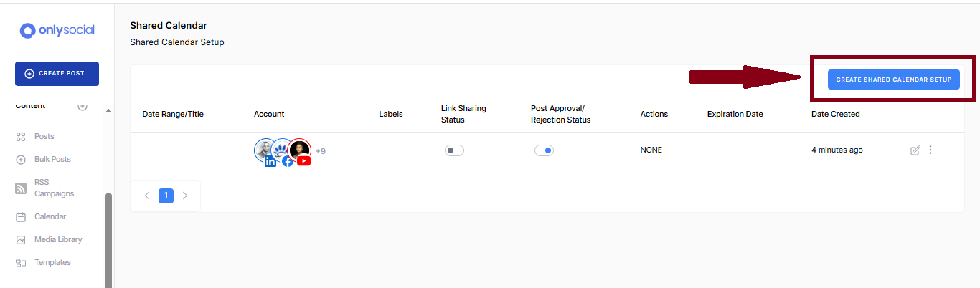Disable the Post Approval/Rejection toggle
Screen dimensions: 980x288
point(544,150)
